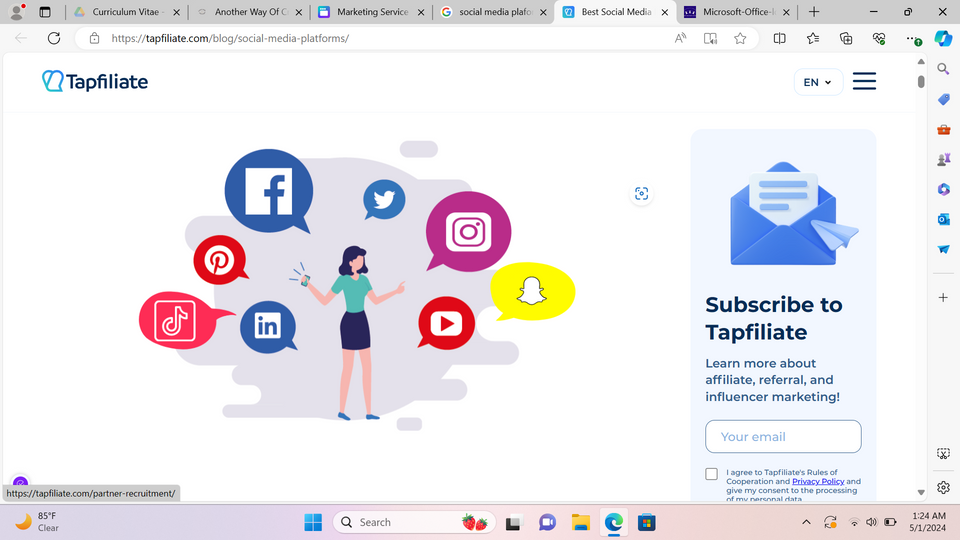Open the network Wi-Fi tray icon
This screenshot has height=540, width=960.
click(x=853, y=522)
